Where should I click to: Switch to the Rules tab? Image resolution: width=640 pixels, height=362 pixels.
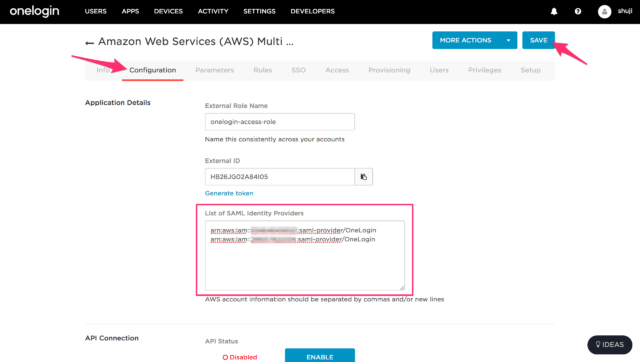[262, 70]
